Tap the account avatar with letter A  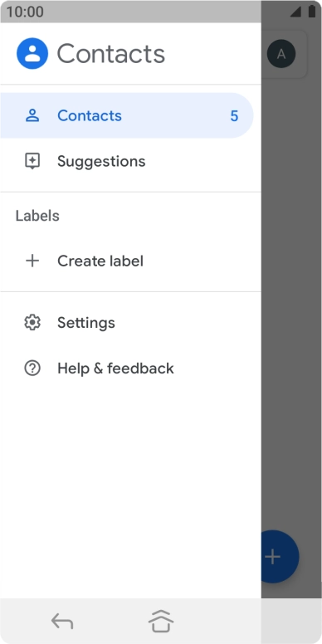click(281, 54)
